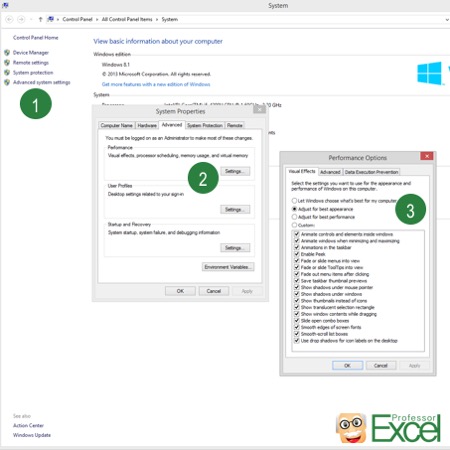Click the Back arrow in the System window
The image size is (450, 450).
[x=9, y=19]
